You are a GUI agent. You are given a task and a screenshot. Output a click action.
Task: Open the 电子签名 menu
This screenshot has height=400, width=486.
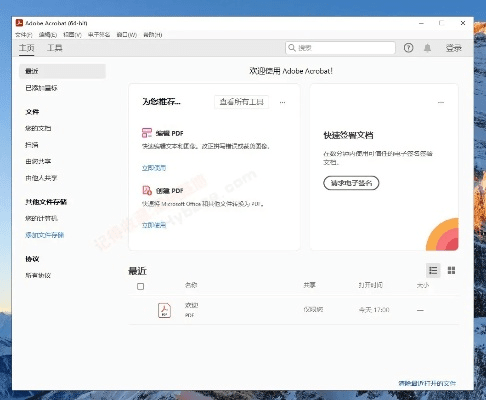[99, 35]
